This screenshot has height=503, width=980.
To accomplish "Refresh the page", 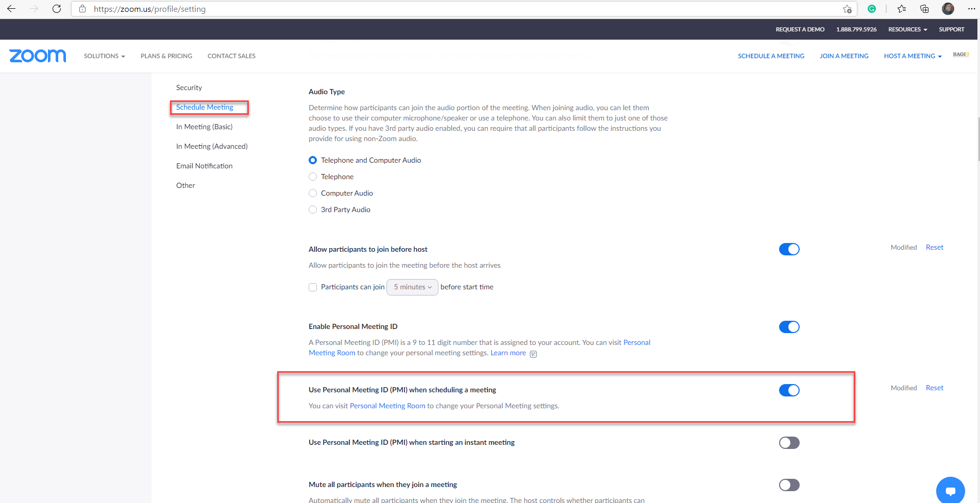I will click(57, 9).
